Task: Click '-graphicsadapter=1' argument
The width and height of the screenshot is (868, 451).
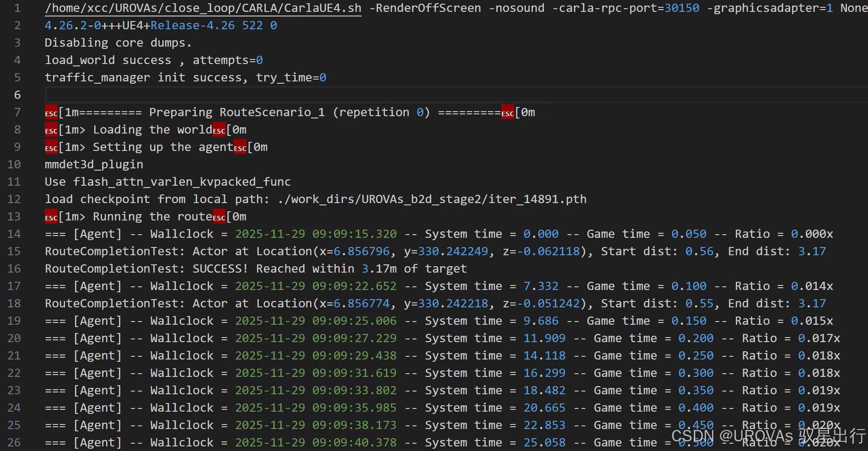Action: click(x=770, y=8)
